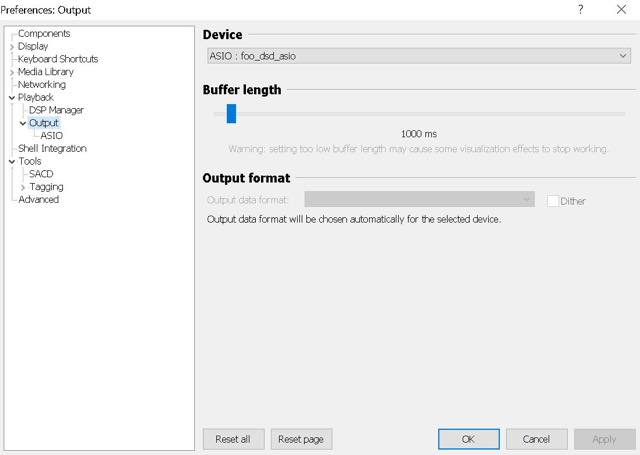The width and height of the screenshot is (640, 455).
Task: Click the Reset all button
Action: point(233,439)
